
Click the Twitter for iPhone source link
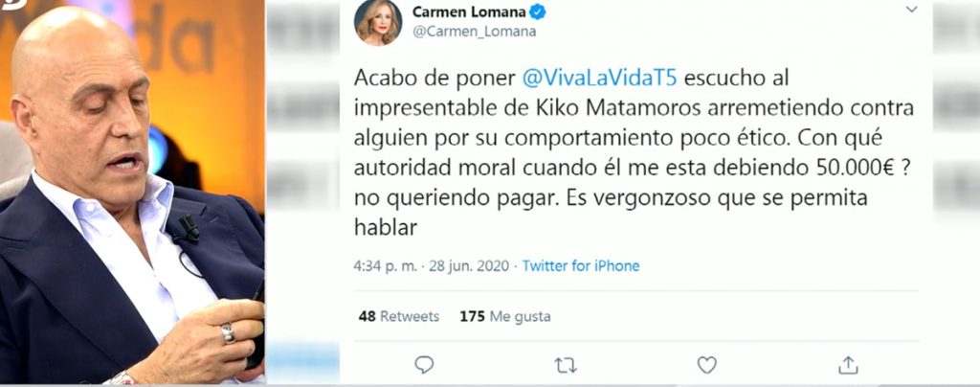pyautogui.click(x=581, y=265)
